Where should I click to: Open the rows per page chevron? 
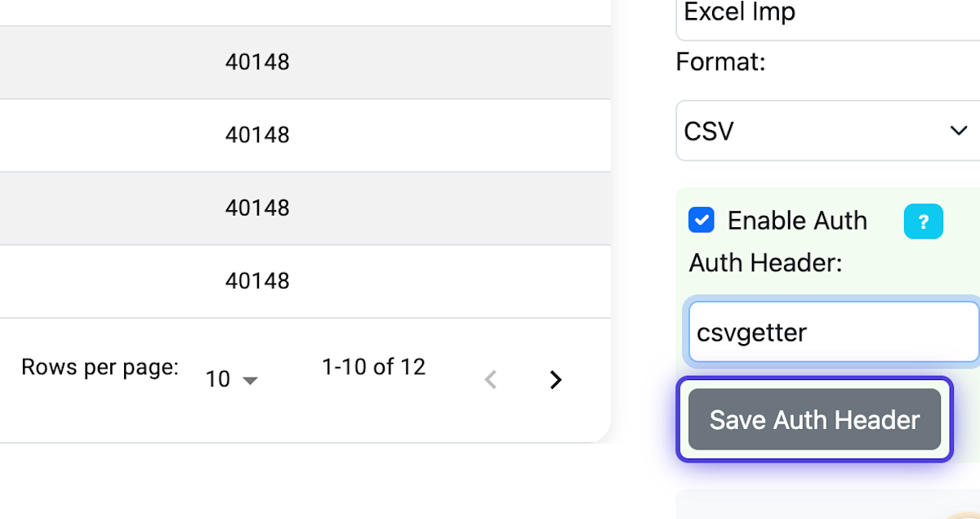pos(251,379)
